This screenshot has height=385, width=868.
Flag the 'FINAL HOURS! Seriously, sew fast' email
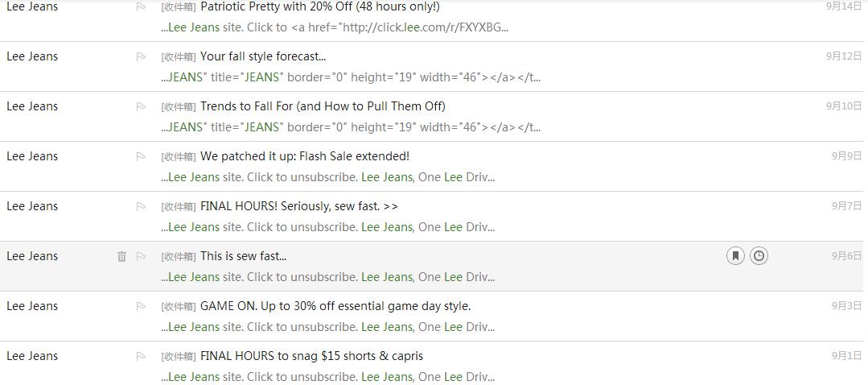point(141,207)
